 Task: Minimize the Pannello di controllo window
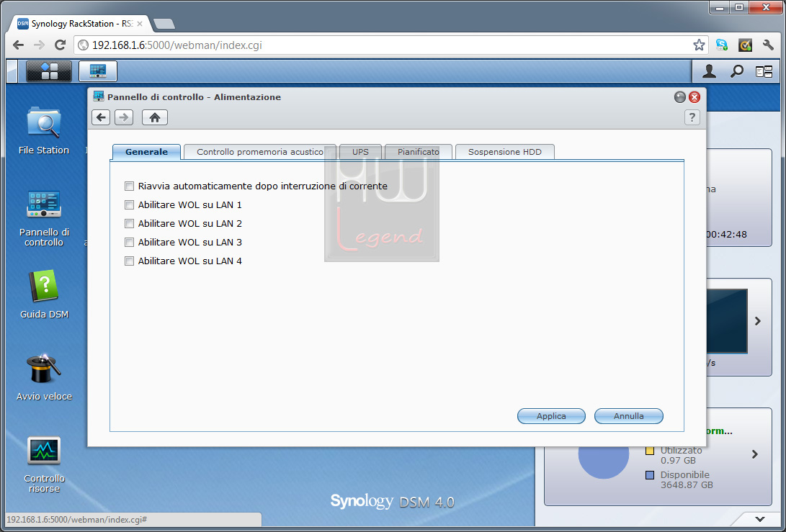[679, 97]
